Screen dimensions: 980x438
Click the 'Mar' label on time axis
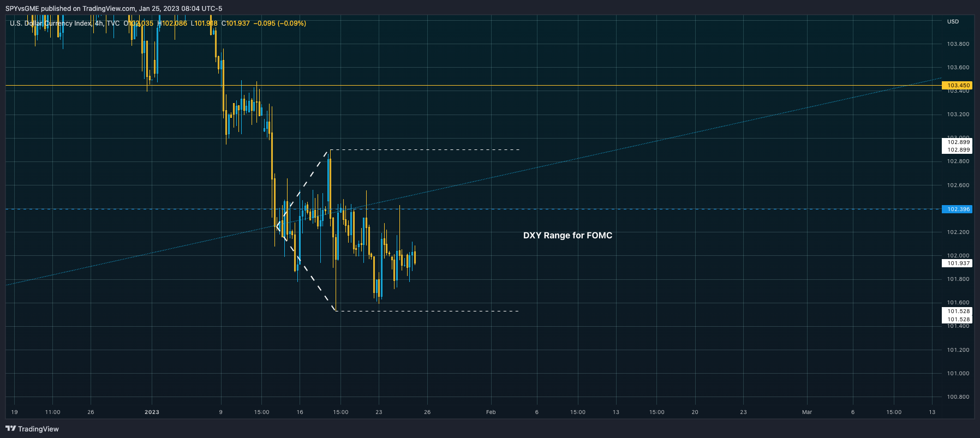807,412
